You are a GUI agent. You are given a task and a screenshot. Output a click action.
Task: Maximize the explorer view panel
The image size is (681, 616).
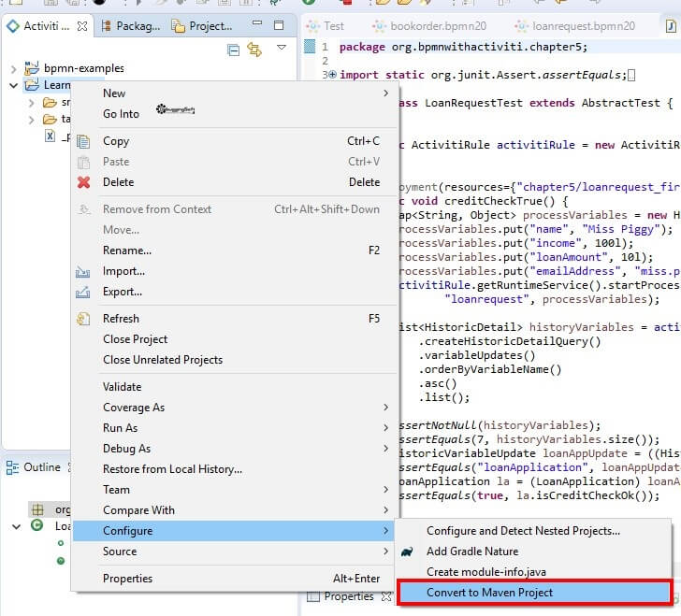(x=279, y=25)
